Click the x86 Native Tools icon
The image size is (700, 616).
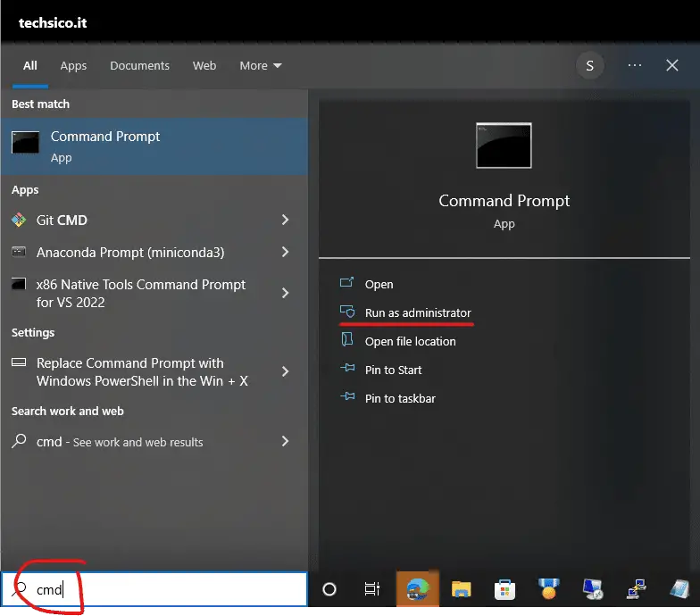click(x=19, y=284)
